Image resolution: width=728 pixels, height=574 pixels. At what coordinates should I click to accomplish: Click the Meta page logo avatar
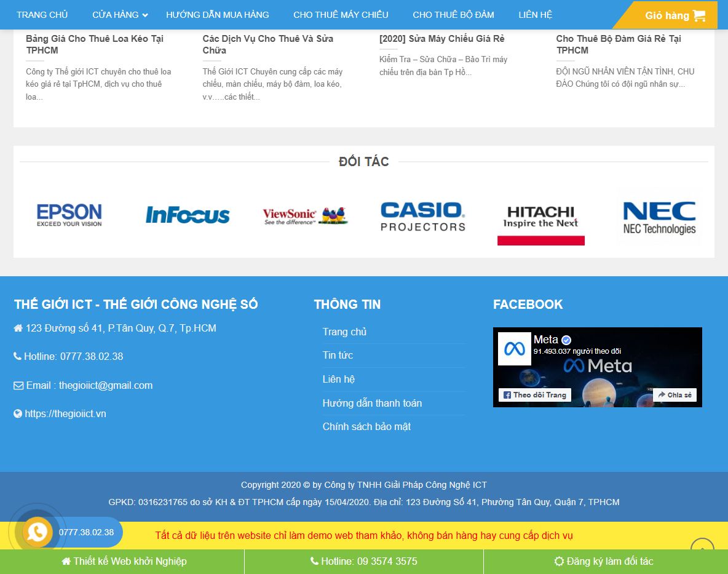tap(515, 349)
